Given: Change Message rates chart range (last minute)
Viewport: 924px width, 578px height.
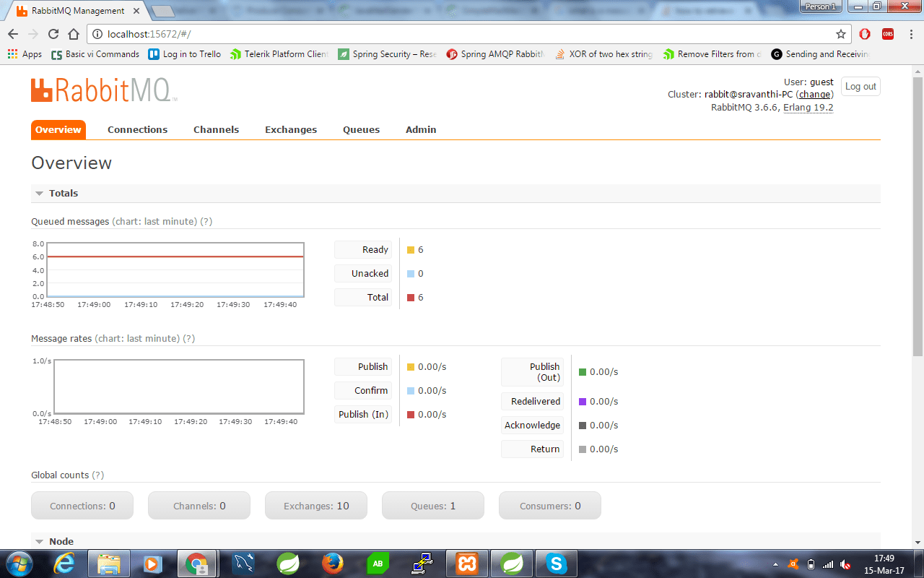Looking at the screenshot, I should point(137,338).
